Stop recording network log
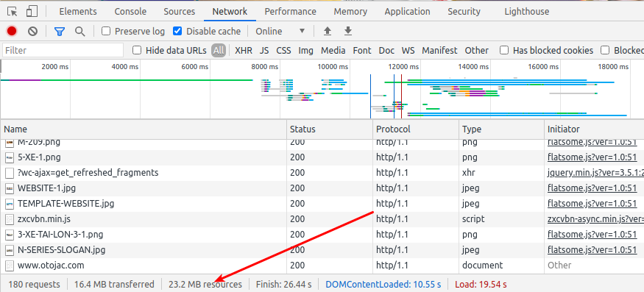 [x=12, y=31]
